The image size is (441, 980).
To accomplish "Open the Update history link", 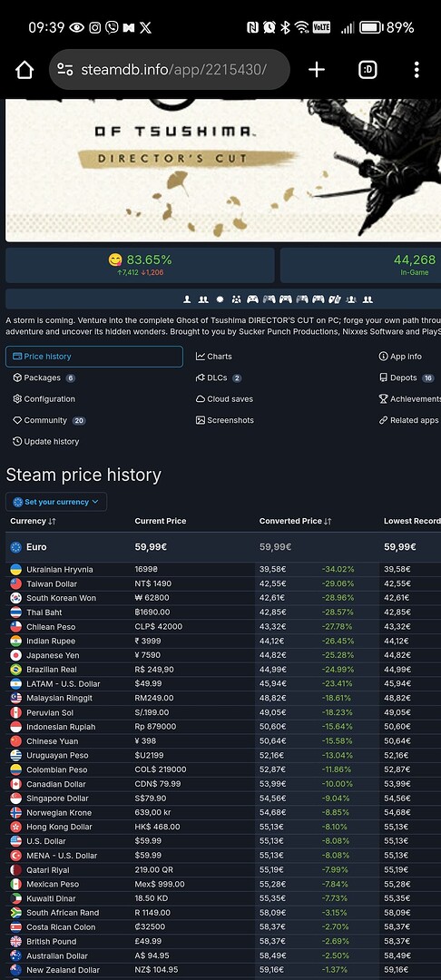I will click(45, 441).
